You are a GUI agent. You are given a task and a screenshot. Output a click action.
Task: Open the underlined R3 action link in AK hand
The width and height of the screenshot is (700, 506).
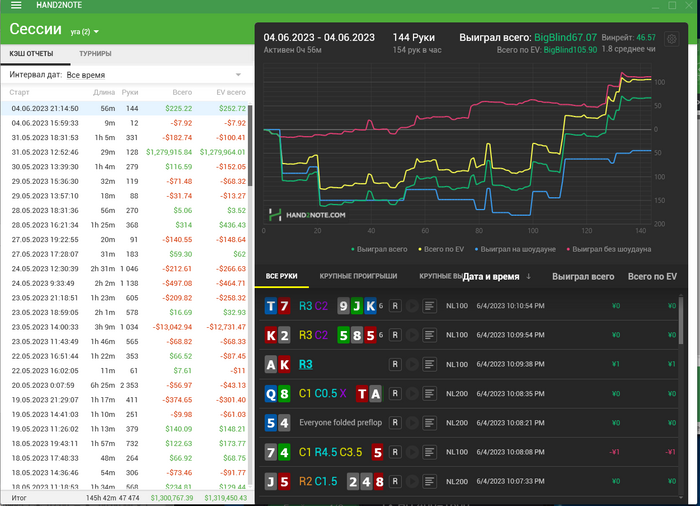[x=305, y=364]
